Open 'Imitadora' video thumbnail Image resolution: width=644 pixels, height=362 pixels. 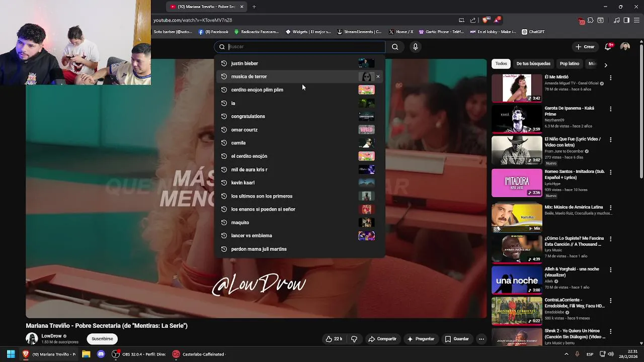pyautogui.click(x=517, y=183)
